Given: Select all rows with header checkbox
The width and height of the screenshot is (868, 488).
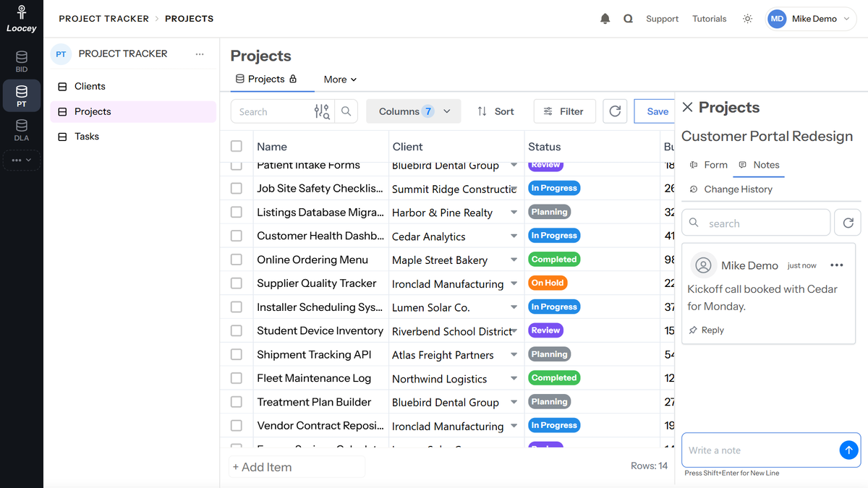Looking at the screenshot, I should click(237, 146).
